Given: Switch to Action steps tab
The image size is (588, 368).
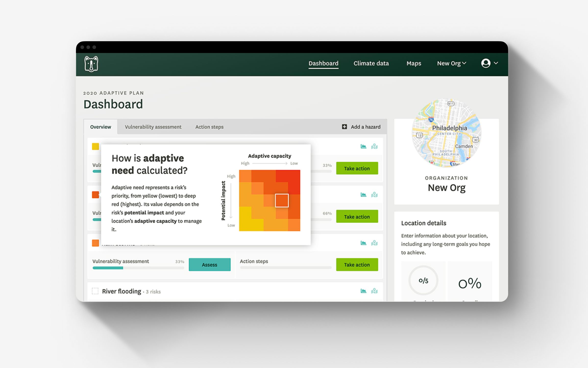Looking at the screenshot, I should 209,127.
